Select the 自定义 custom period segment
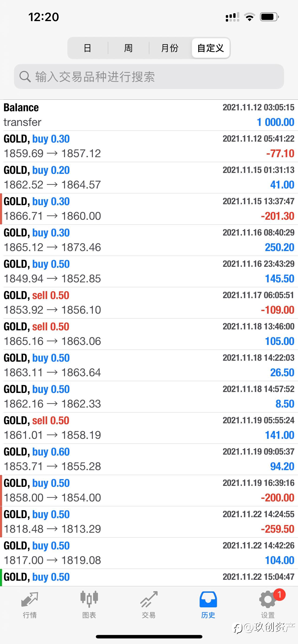The height and width of the screenshot is (644, 298). [x=211, y=48]
